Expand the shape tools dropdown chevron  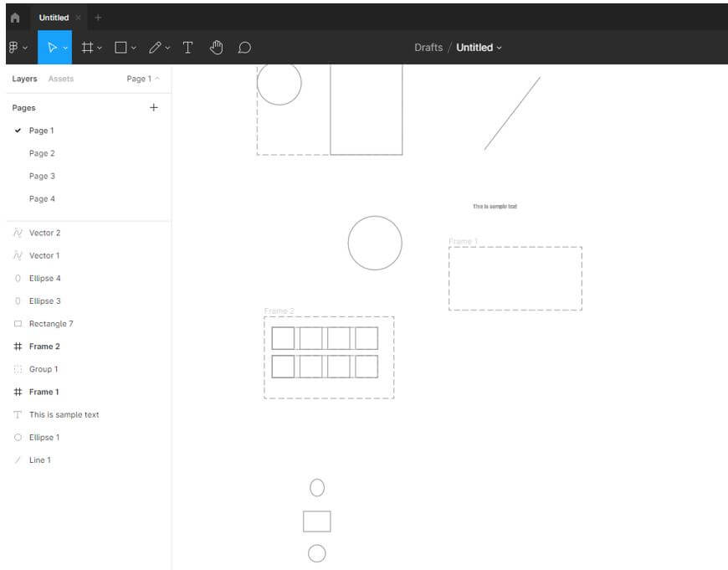click(134, 48)
